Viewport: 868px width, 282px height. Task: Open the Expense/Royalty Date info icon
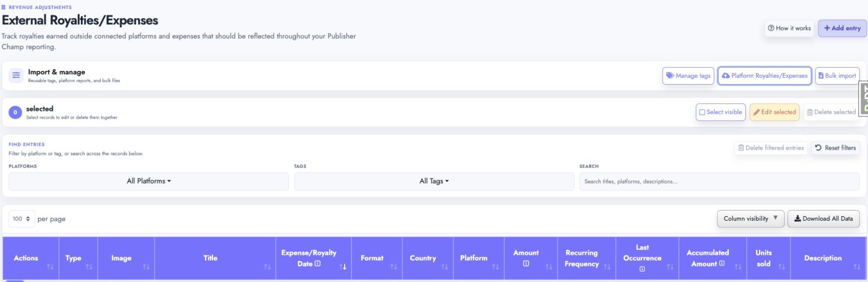point(317,264)
